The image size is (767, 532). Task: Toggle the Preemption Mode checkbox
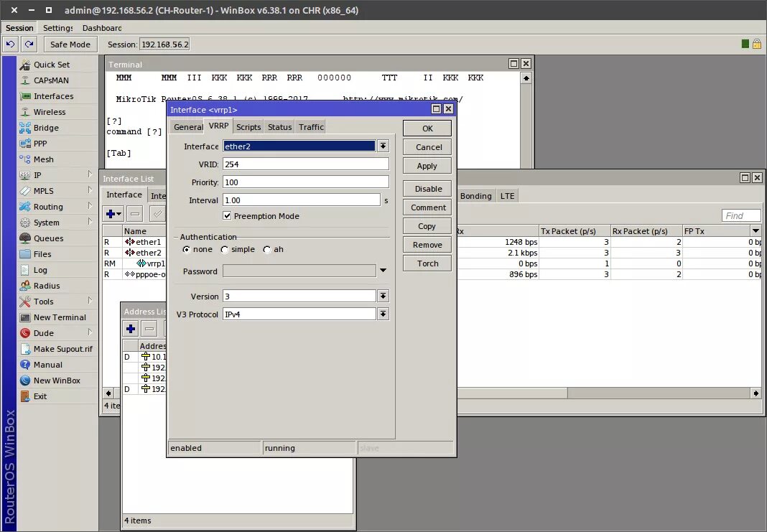[x=227, y=215]
